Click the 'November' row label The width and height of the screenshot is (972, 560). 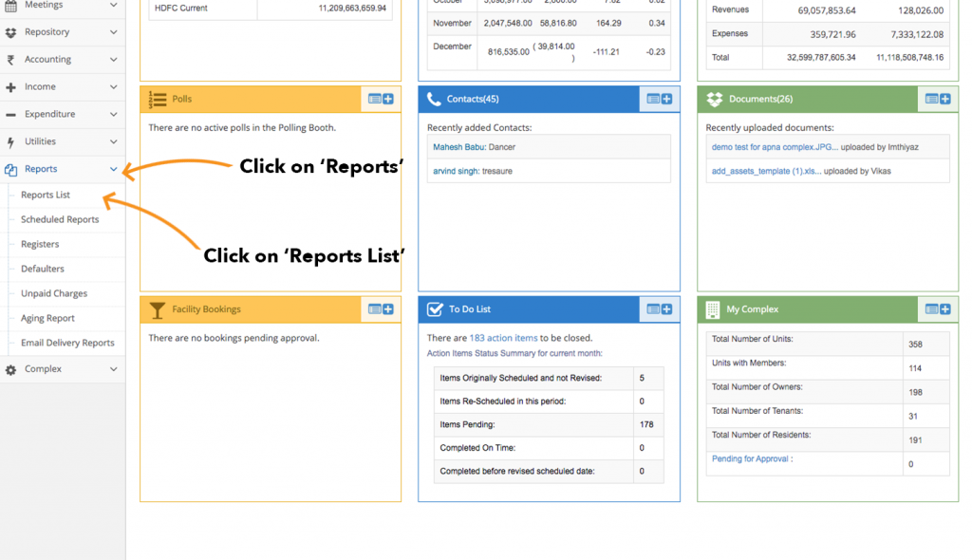tap(452, 24)
